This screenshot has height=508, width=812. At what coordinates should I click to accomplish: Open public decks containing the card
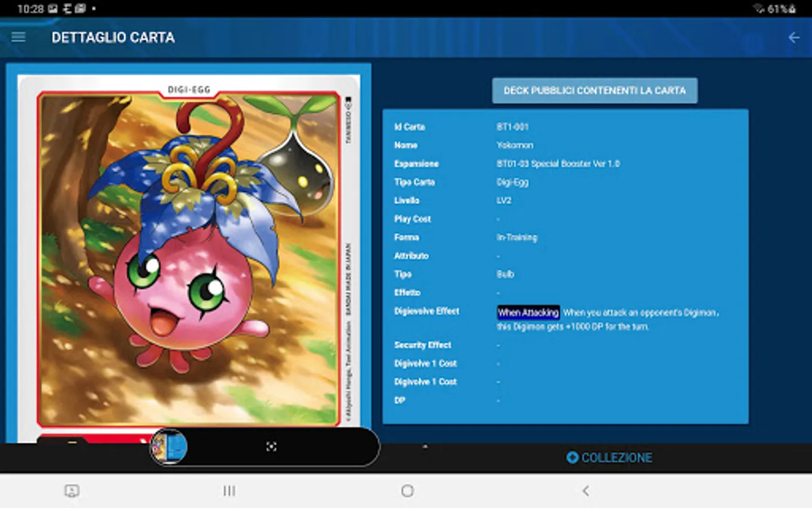pyautogui.click(x=594, y=91)
